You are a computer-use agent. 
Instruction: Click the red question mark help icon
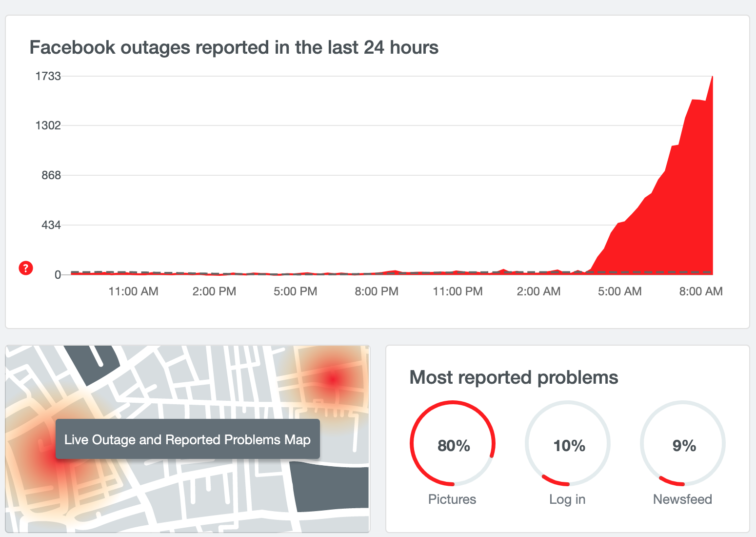tap(26, 268)
